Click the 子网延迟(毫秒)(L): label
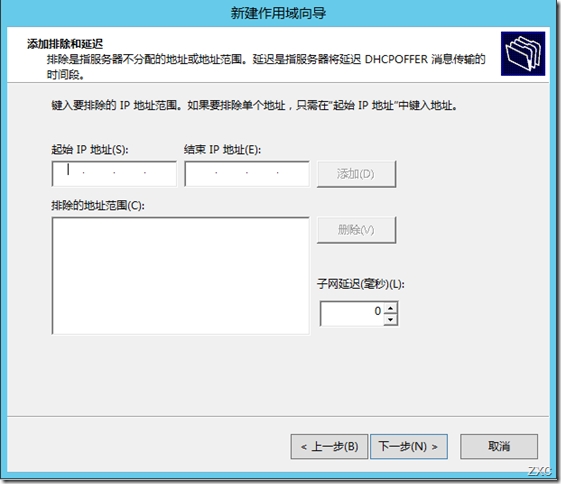Screen dimensions: 561x484 [x=361, y=284]
